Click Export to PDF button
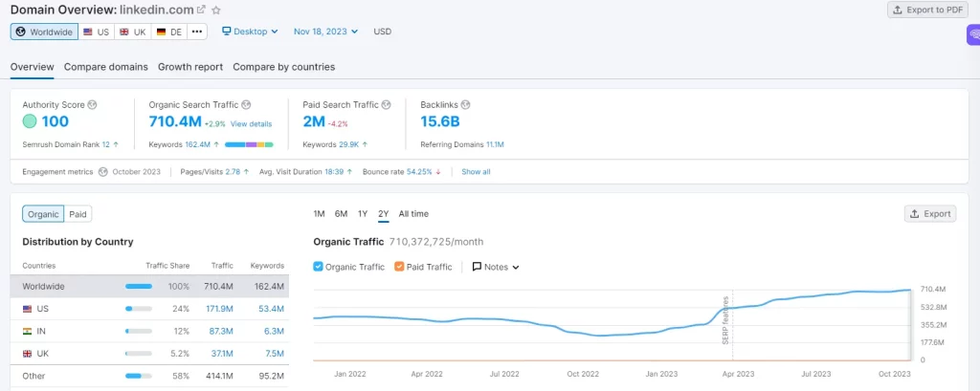The width and height of the screenshot is (980, 391). coord(927,10)
